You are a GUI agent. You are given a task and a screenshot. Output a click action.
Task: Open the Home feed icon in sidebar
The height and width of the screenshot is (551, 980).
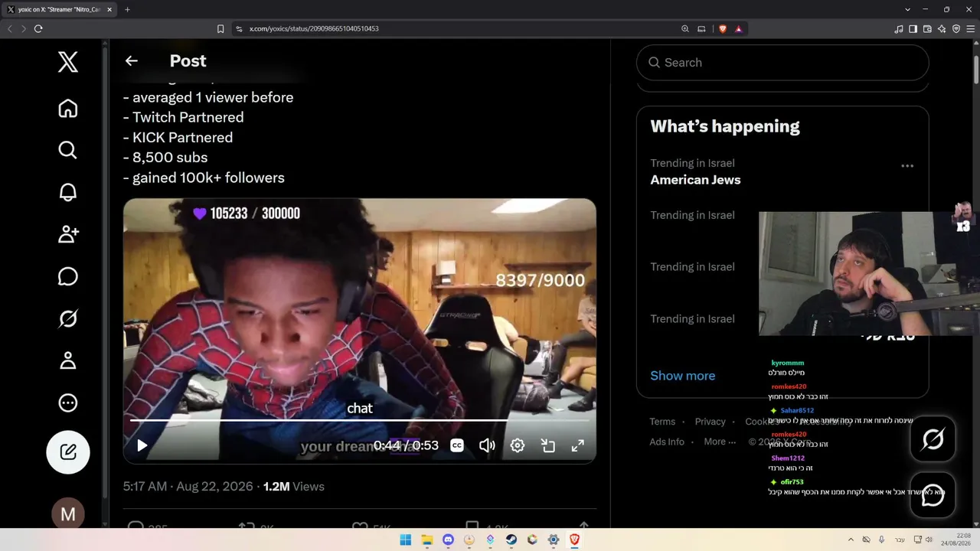[x=68, y=109]
